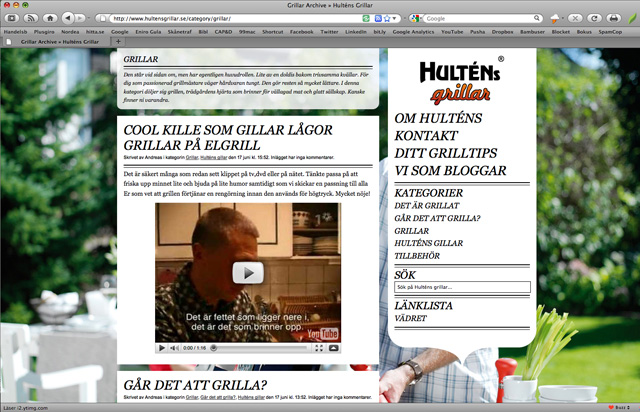The width and height of the screenshot is (640, 412).
Task: Click the Hulténs grillar logo
Action: (461, 80)
